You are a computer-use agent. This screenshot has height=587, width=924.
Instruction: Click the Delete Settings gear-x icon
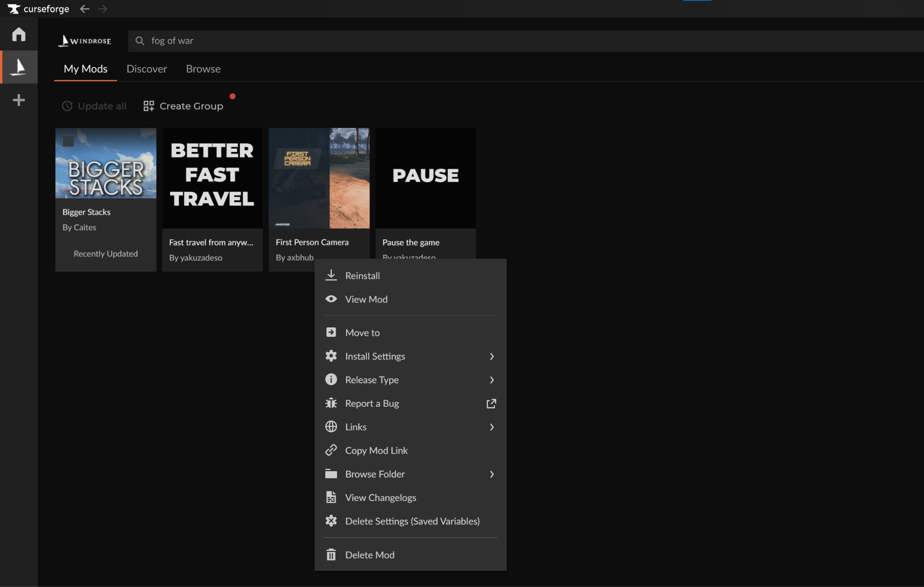pos(331,520)
